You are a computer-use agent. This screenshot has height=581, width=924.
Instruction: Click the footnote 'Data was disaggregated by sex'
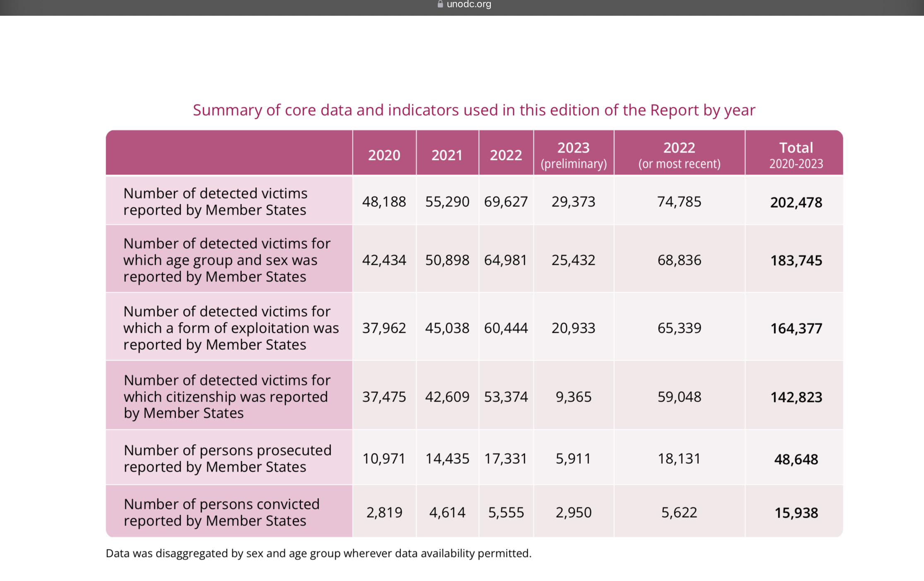coord(318,554)
